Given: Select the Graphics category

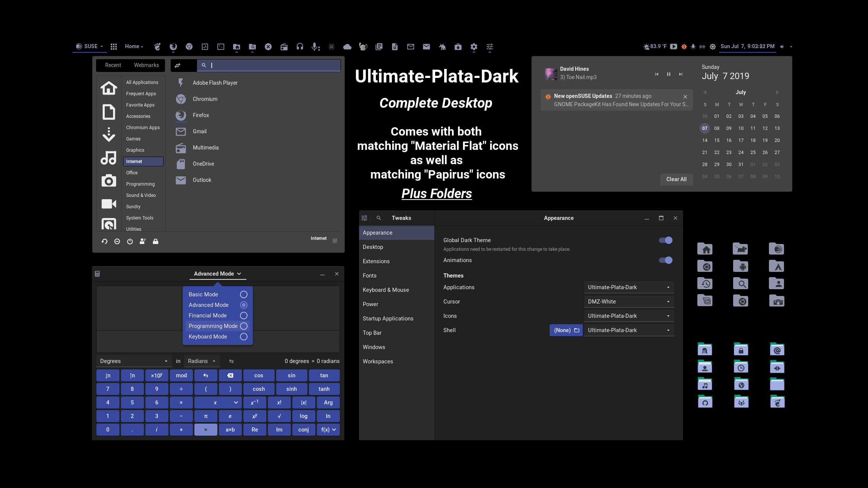Looking at the screenshot, I should click(143, 150).
